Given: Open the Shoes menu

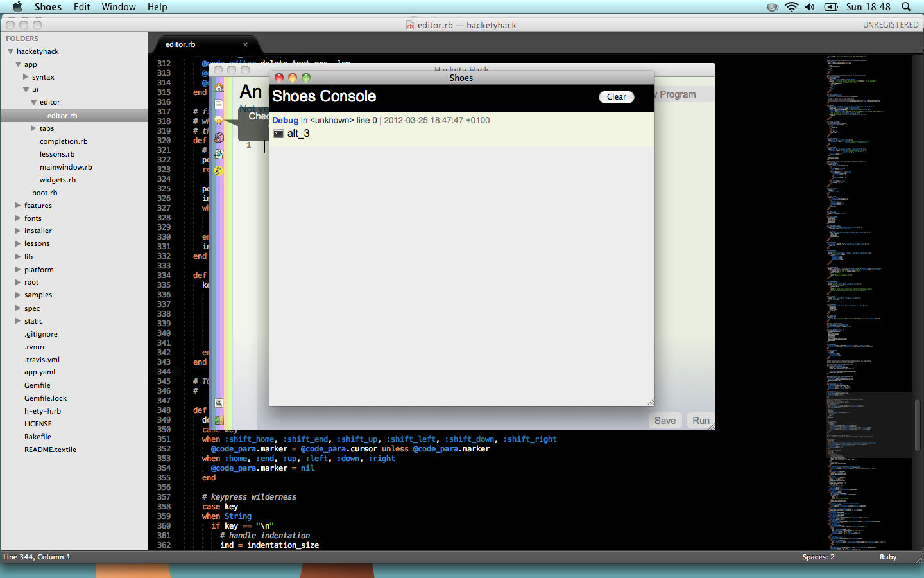Looking at the screenshot, I should point(48,7).
